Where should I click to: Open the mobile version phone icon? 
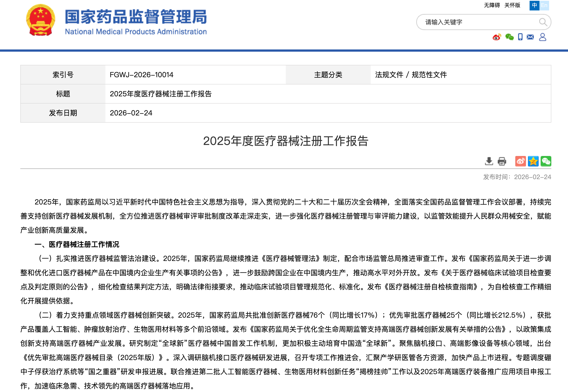[x=520, y=37]
